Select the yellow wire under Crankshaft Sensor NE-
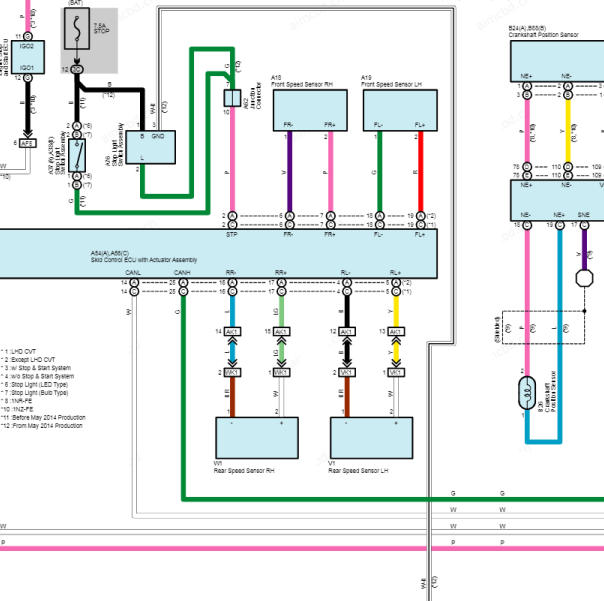 [x=568, y=131]
